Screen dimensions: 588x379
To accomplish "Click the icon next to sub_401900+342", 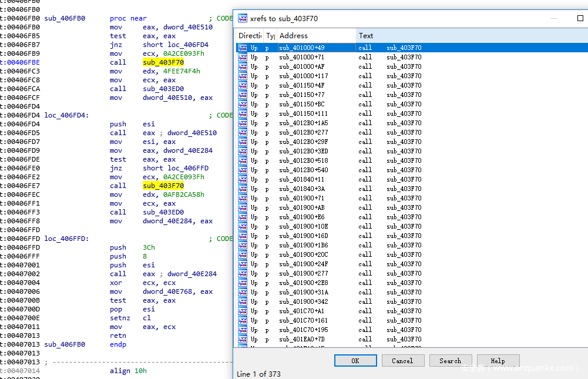I will (242, 301).
